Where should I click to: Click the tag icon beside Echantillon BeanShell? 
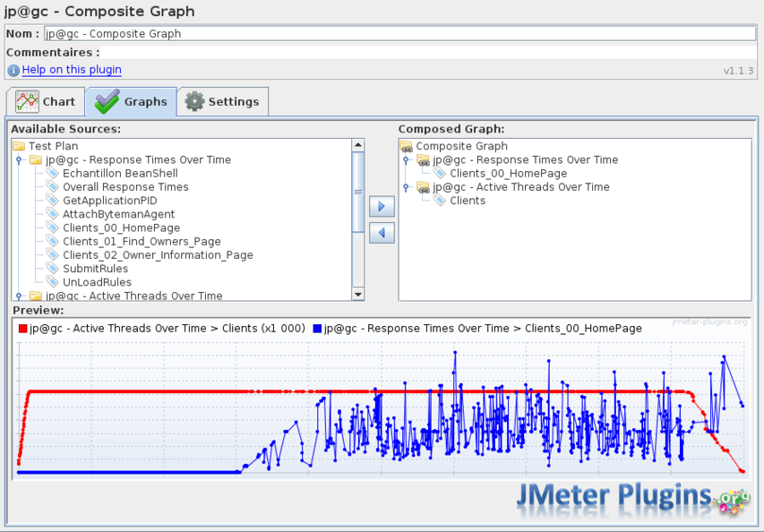click(53, 174)
